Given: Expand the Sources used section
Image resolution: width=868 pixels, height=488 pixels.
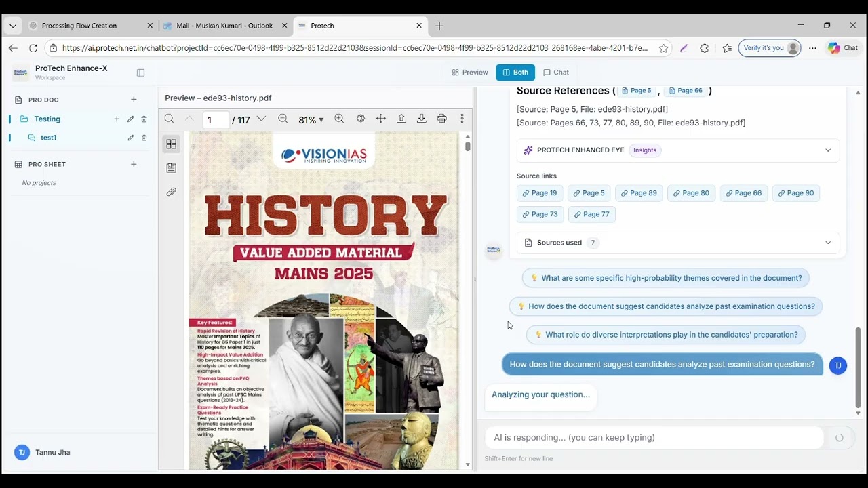Looking at the screenshot, I should (x=678, y=243).
